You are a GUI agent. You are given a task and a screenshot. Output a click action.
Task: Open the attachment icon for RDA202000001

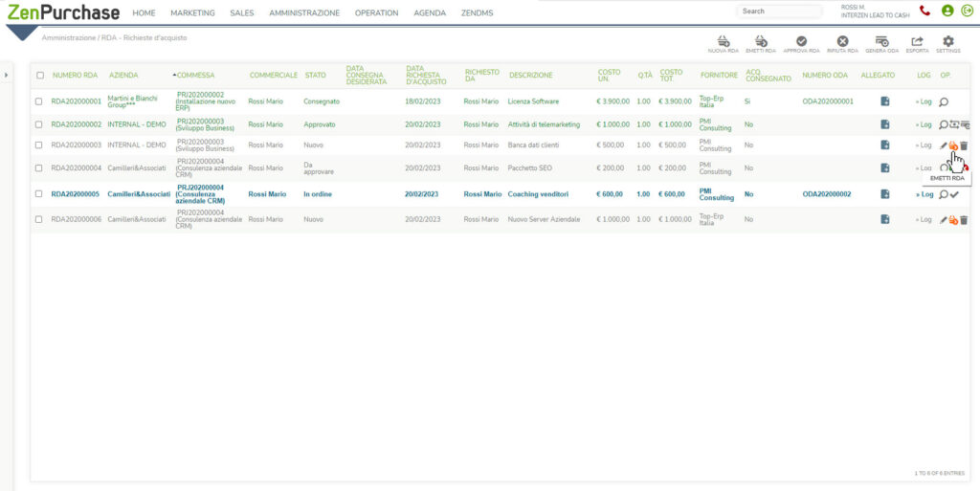tap(885, 100)
